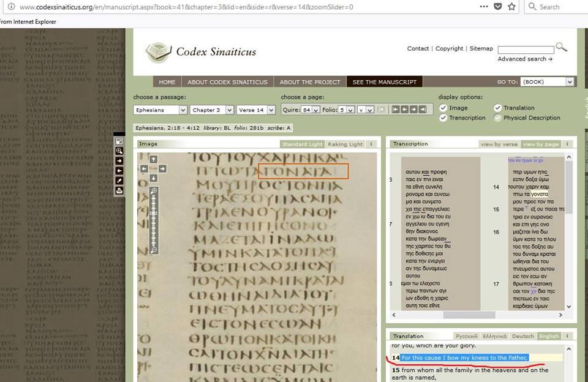This screenshot has width=588, height=382.
Task: Open the Advanced search link
Action: click(x=525, y=59)
